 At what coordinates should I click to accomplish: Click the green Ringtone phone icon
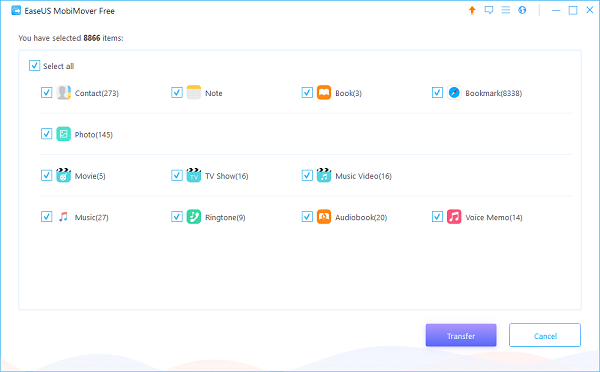(x=194, y=217)
